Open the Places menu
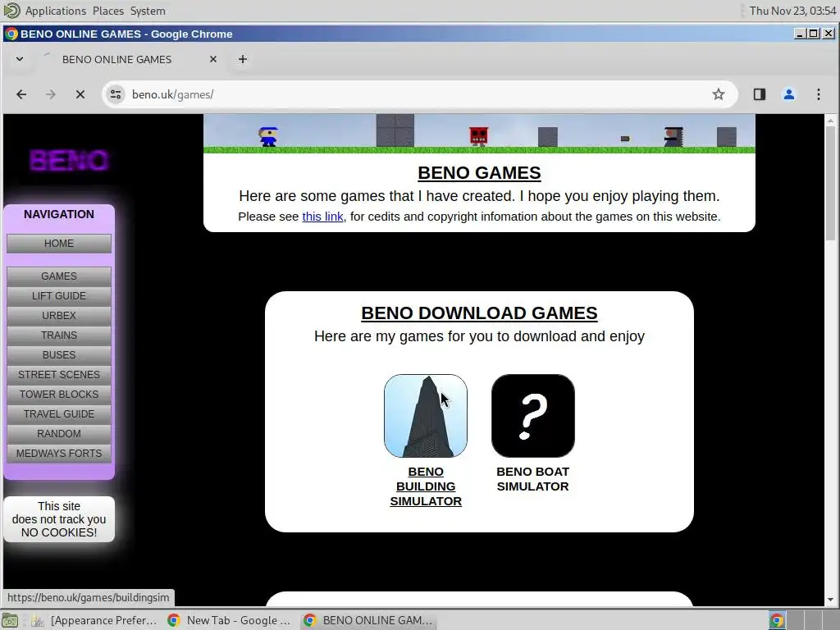 point(107,11)
